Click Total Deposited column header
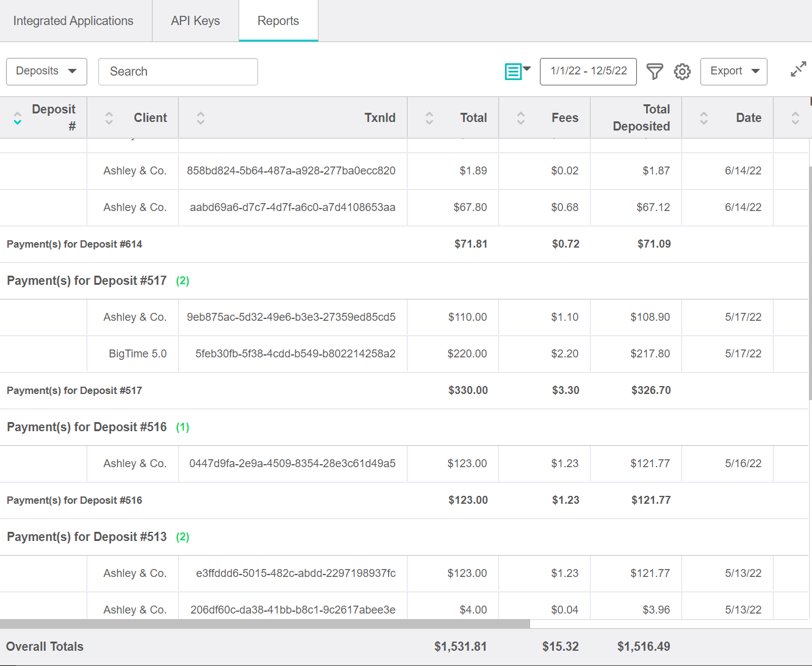Image resolution: width=812 pixels, height=666 pixels. 641,118
